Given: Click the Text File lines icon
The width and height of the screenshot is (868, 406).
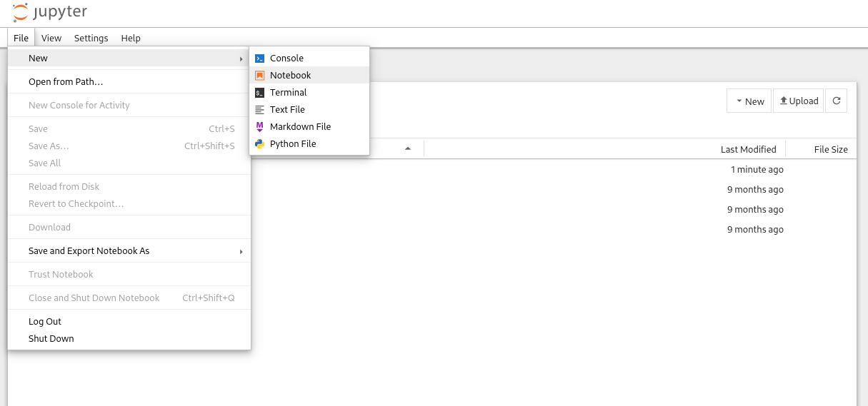Looking at the screenshot, I should click(x=259, y=110).
